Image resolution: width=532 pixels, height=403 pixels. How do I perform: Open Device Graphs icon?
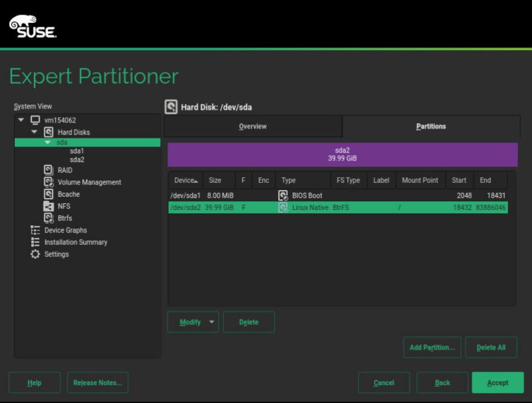pyautogui.click(x=35, y=230)
